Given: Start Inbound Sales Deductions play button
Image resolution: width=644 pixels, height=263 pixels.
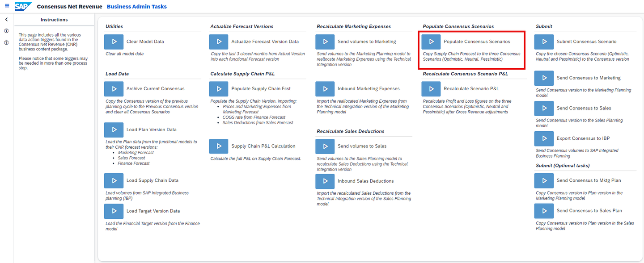Looking at the screenshot, I should click(x=325, y=181).
